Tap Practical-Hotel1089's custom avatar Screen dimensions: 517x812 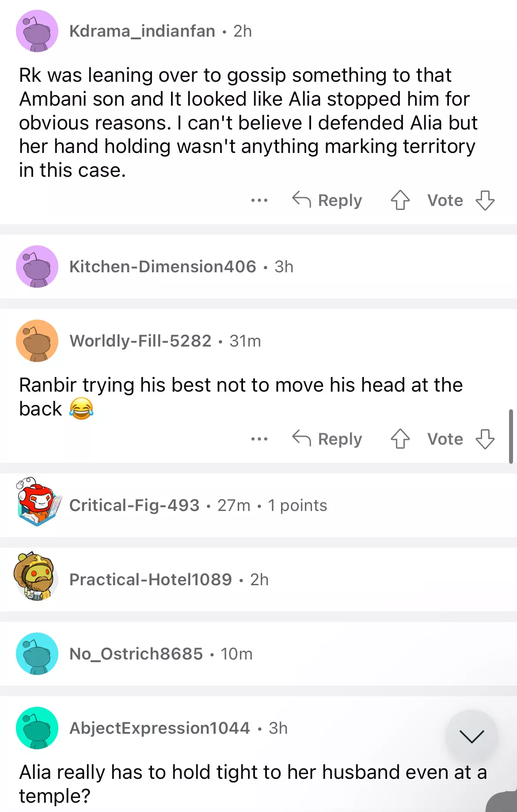(35, 576)
